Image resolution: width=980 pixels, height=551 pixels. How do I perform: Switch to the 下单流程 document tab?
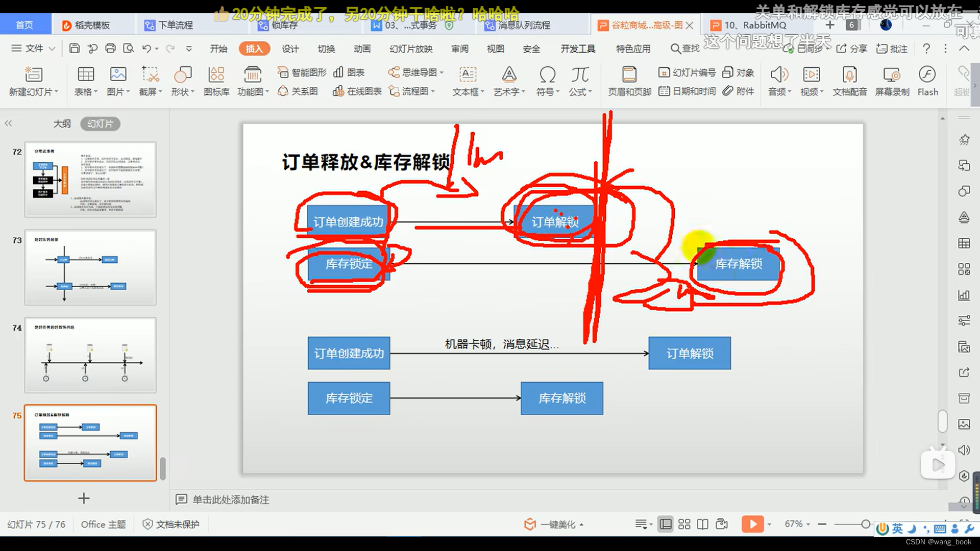pos(175,25)
